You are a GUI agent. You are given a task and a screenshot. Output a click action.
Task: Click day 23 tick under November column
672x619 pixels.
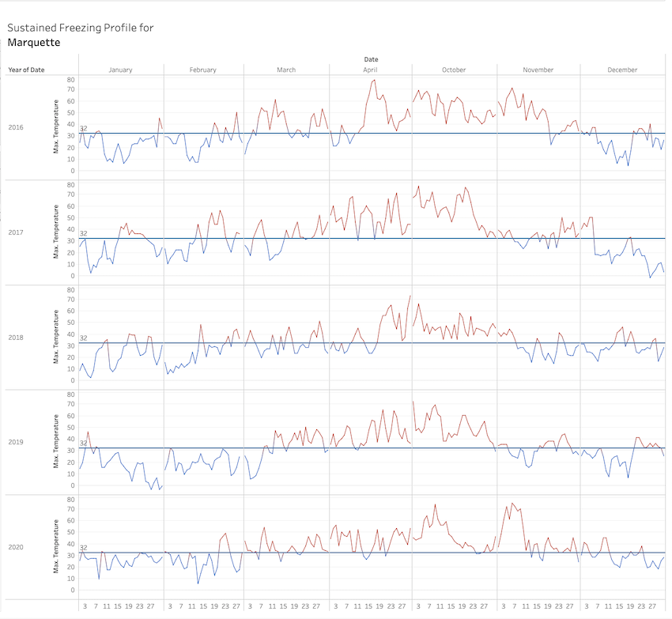click(x=558, y=606)
